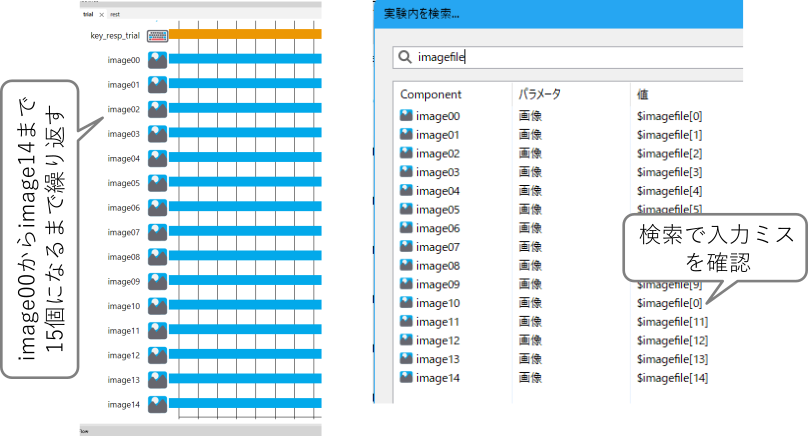Select the image03 component icon in routine
The width and height of the screenshot is (808, 436).
(157, 134)
